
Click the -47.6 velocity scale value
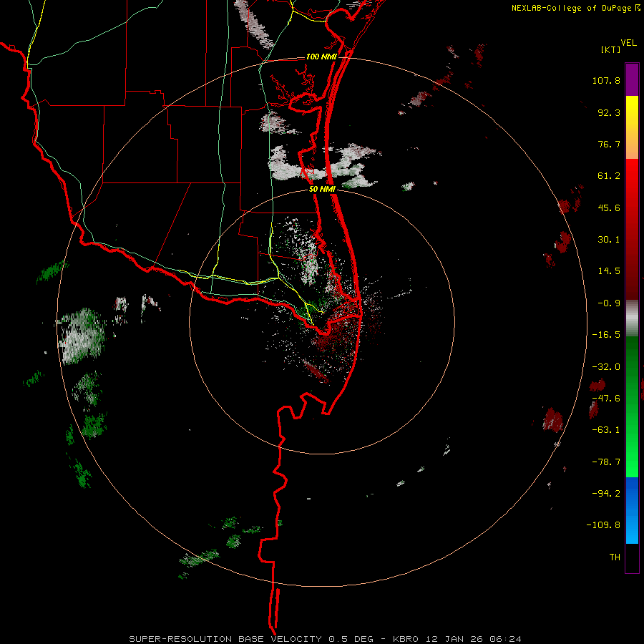[606, 399]
